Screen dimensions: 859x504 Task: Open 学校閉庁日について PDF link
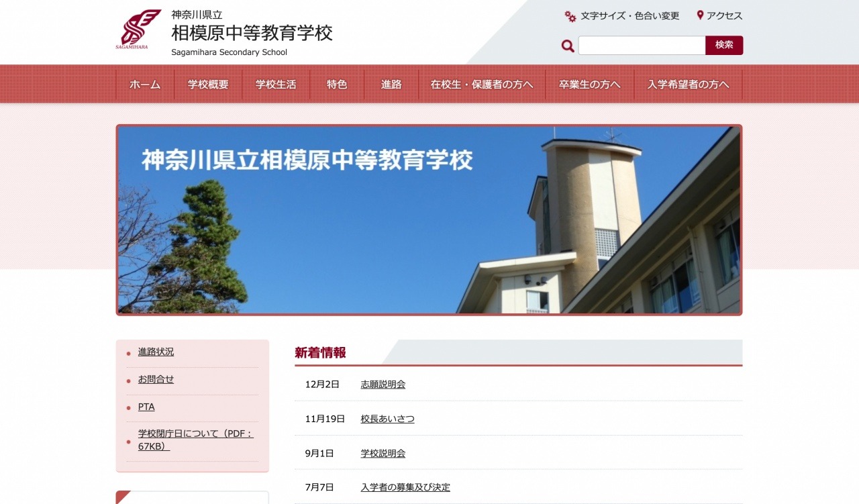pos(196,440)
